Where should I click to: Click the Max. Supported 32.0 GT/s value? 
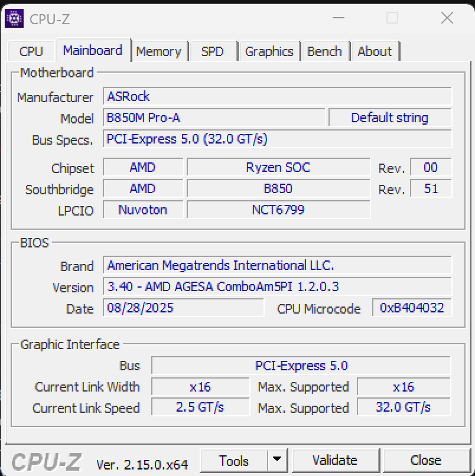(x=404, y=407)
